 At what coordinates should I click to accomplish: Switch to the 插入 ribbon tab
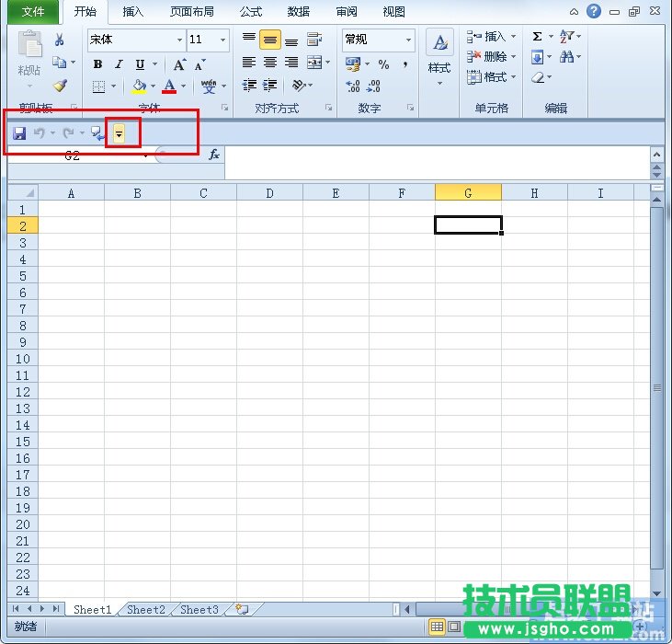click(133, 12)
